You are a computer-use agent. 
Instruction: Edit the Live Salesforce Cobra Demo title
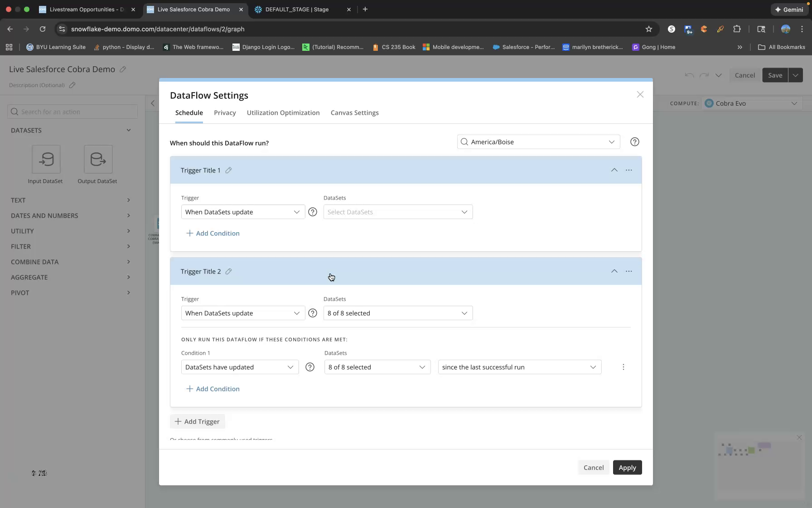click(x=122, y=69)
